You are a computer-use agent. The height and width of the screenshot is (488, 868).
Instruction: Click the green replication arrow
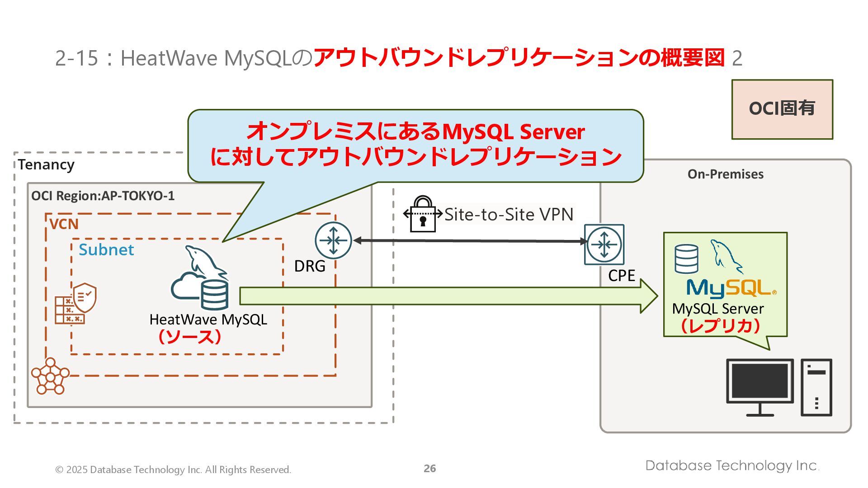[x=448, y=296]
